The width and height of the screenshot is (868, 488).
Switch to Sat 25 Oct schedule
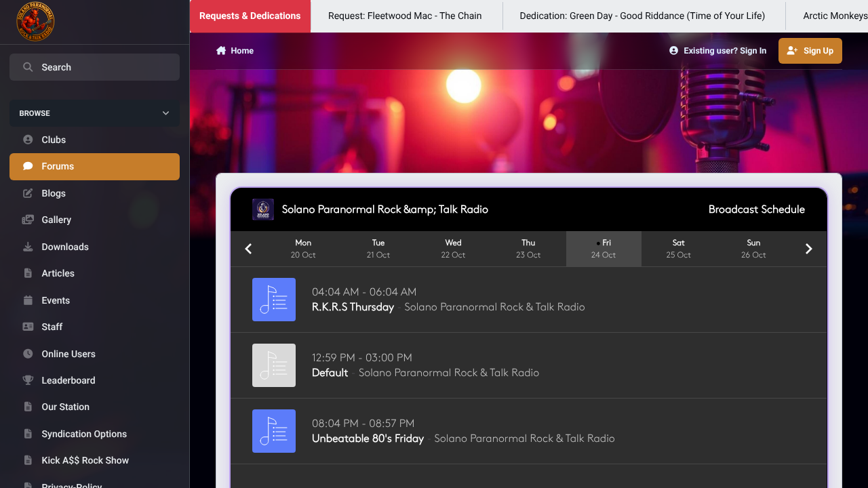(x=678, y=249)
